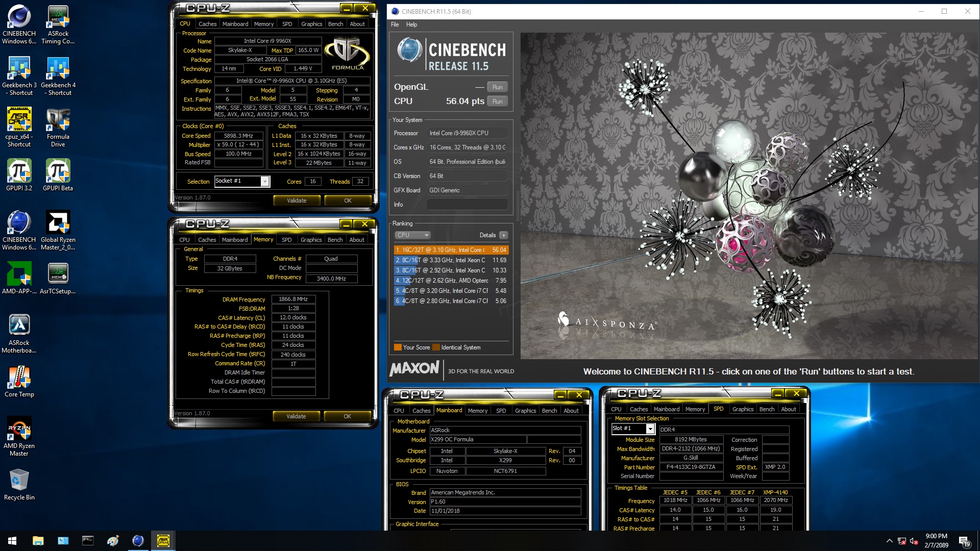
Task: Open the notification center icon
Action: click(x=964, y=541)
